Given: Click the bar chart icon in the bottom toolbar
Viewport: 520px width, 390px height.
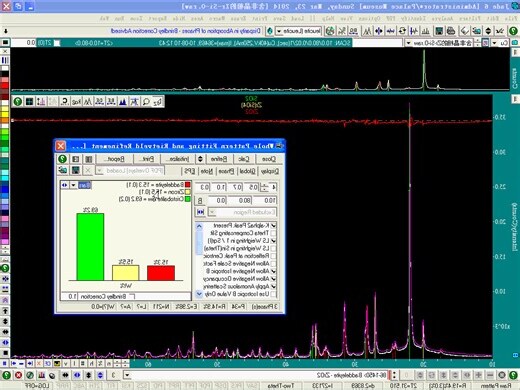Looking at the screenshot, I should (x=41, y=375).
